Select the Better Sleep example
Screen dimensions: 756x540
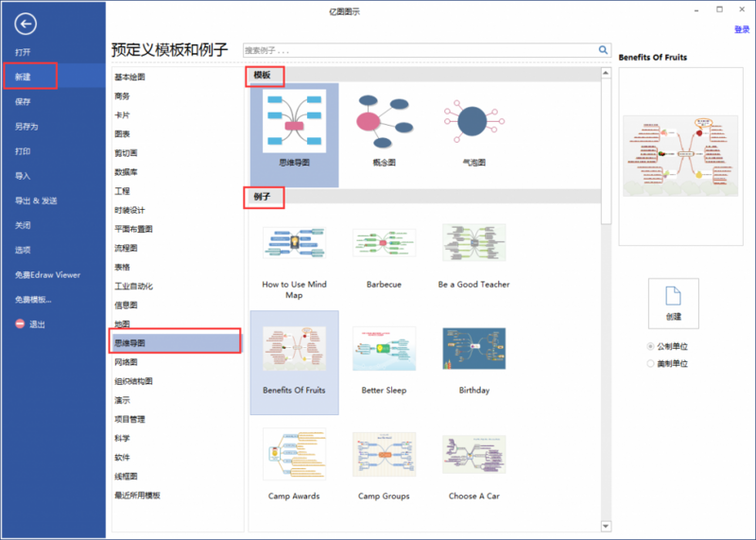385,348
